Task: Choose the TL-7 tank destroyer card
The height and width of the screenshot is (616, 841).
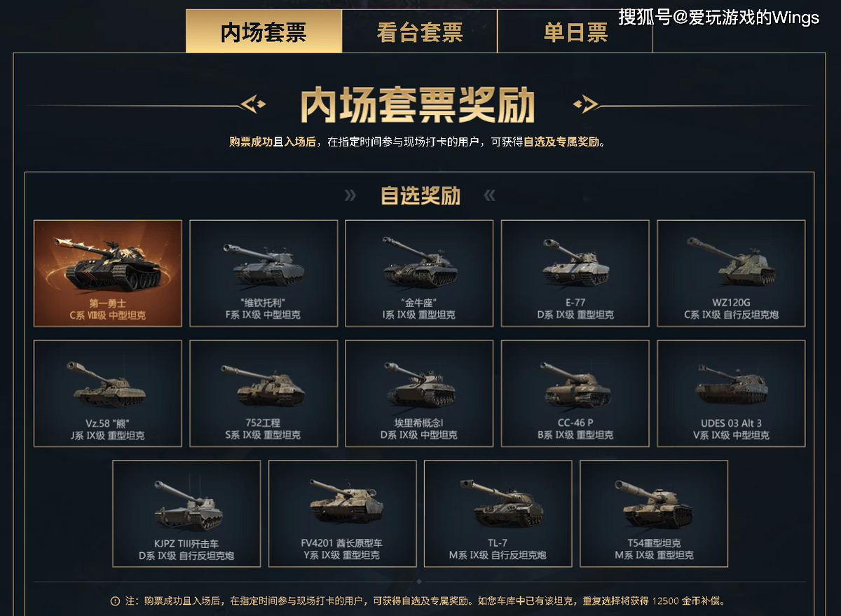Action: (x=498, y=514)
